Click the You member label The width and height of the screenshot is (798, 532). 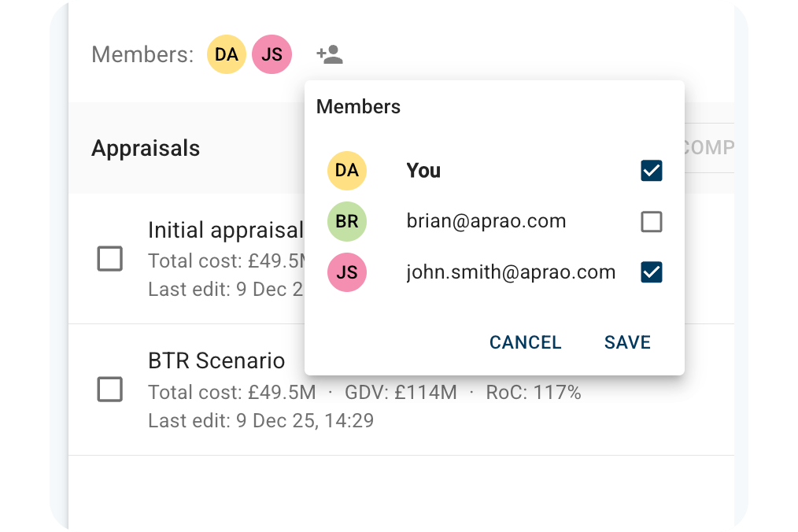point(423,171)
